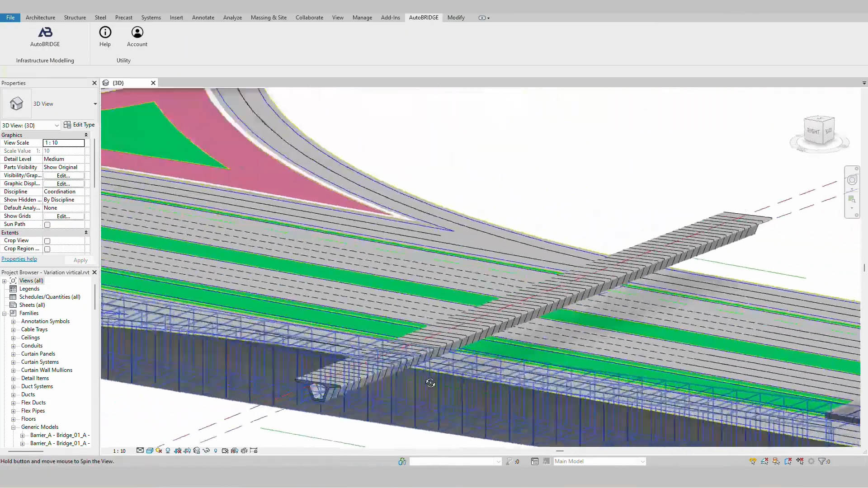Click the Worksets icon in status bar

point(402,461)
